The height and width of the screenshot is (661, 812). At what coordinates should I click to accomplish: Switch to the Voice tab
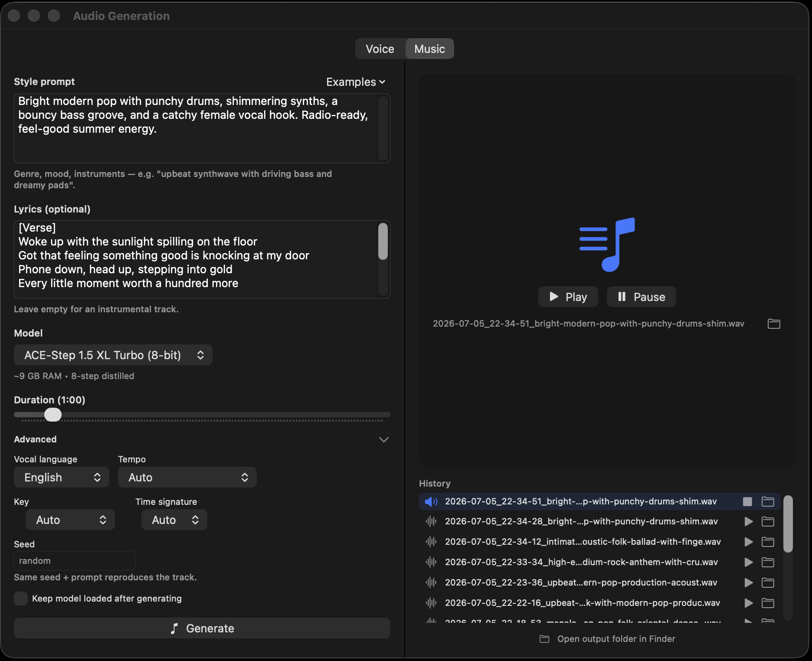click(x=380, y=49)
